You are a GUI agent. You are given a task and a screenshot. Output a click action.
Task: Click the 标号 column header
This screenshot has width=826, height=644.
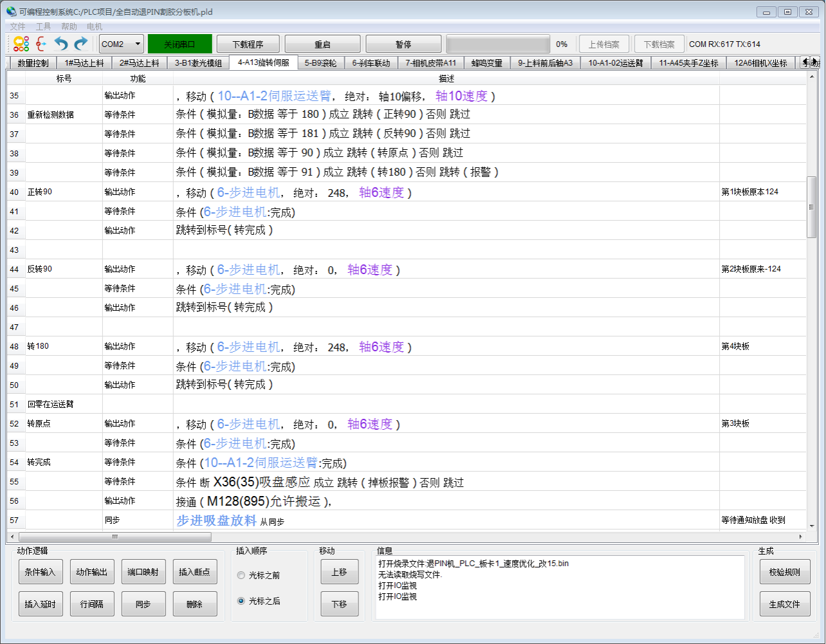64,78
